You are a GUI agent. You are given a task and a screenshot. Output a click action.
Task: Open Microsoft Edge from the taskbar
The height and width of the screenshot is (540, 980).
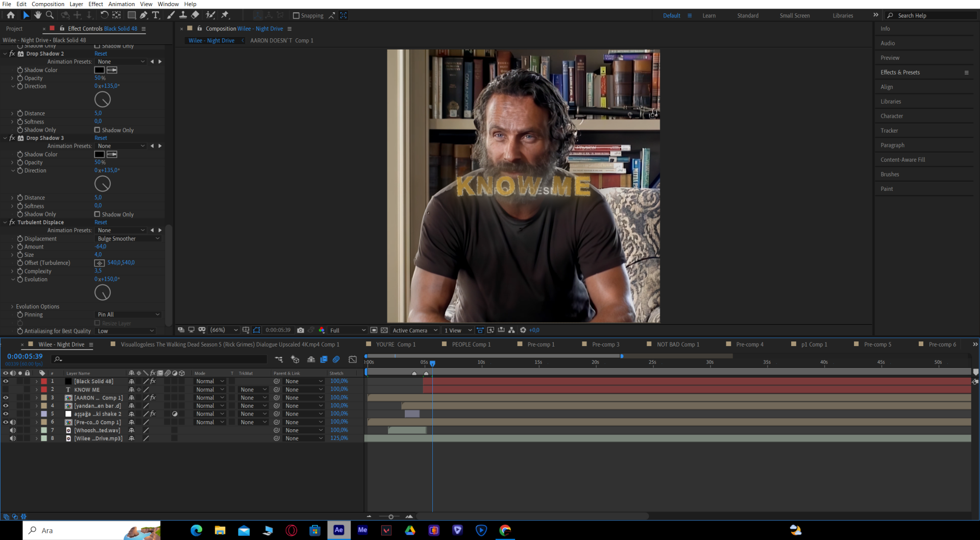click(197, 530)
